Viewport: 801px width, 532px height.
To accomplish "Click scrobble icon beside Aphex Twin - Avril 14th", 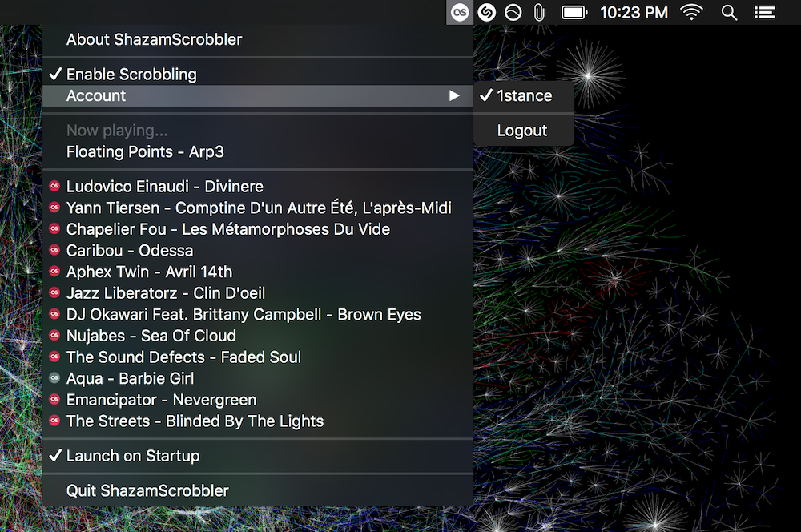I will pos(54,272).
